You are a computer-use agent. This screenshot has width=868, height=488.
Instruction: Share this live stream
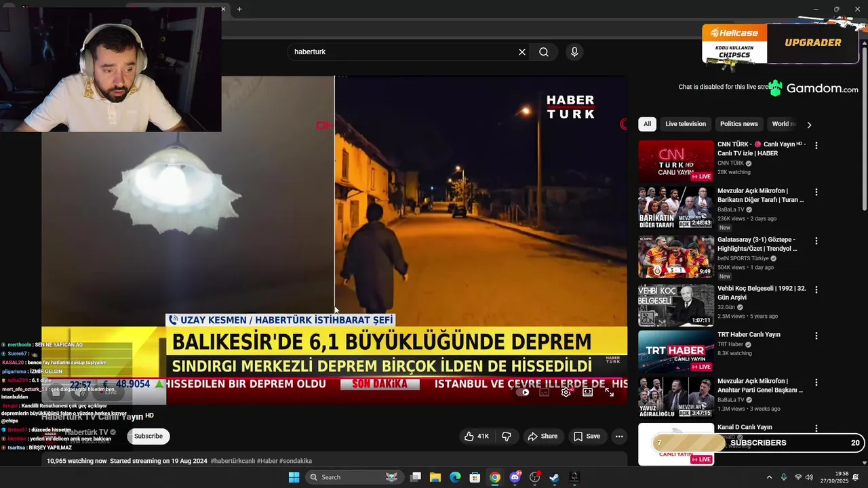click(x=542, y=436)
